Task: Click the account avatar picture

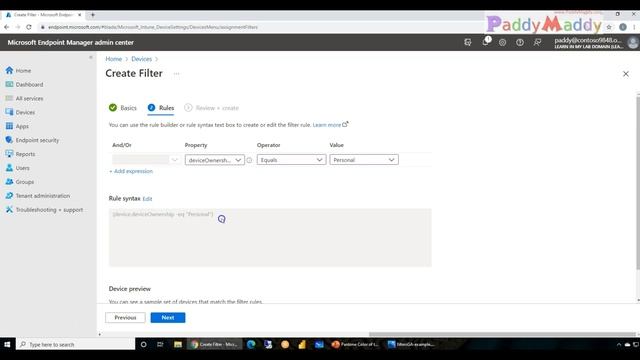Action: coord(633,42)
